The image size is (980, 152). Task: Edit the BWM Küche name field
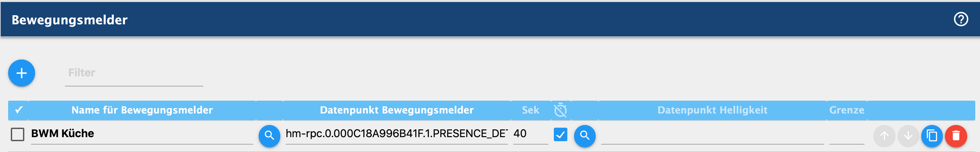point(142,134)
